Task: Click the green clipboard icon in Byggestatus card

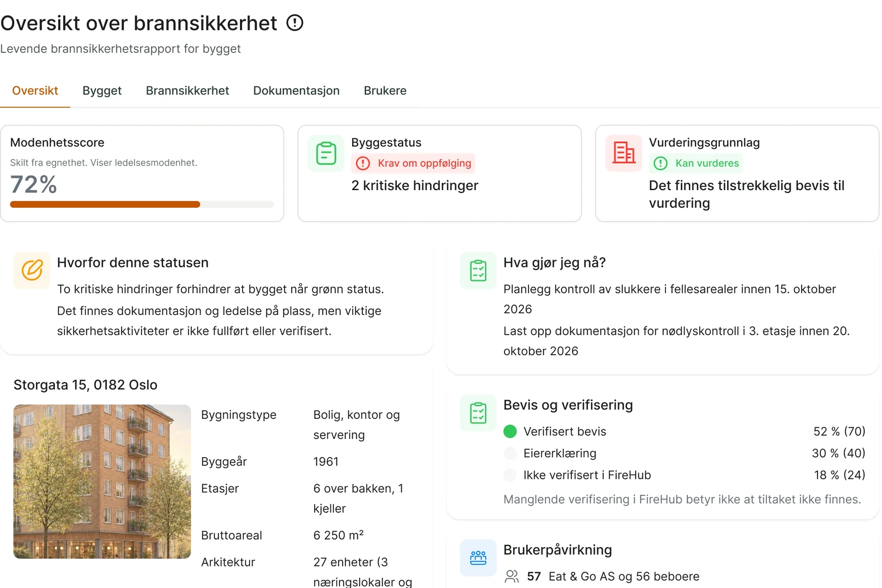Action: click(326, 153)
